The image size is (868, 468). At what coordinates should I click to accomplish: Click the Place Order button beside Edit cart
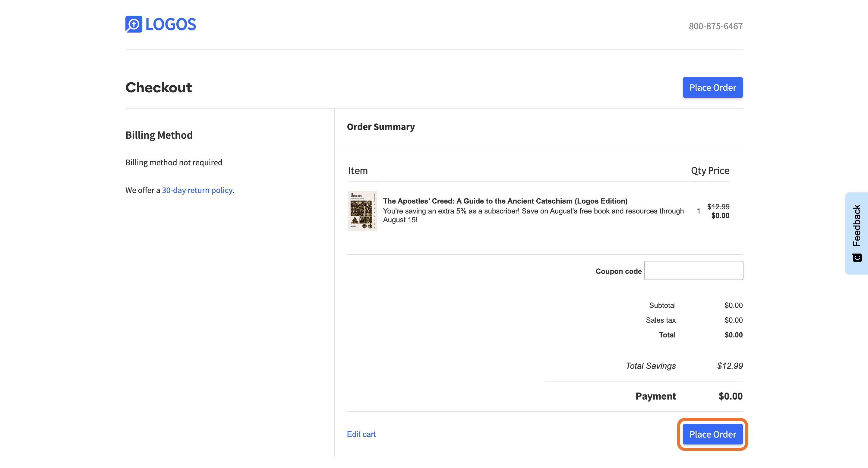[x=712, y=434]
